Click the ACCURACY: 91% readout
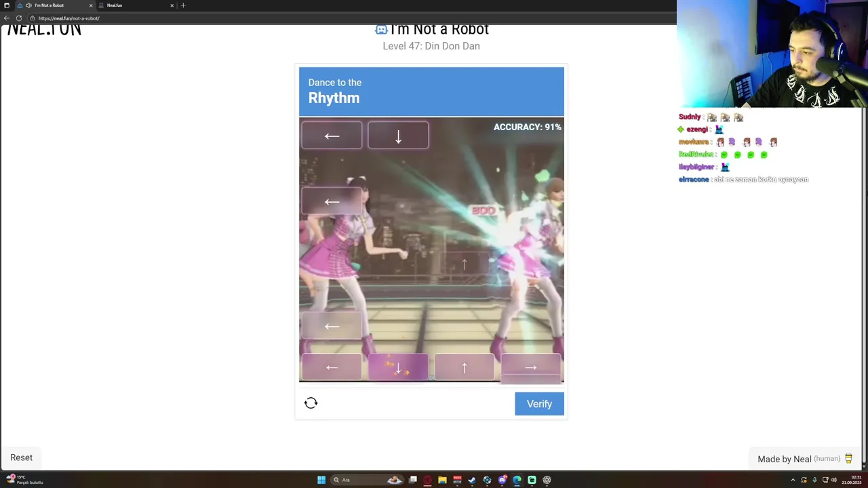The width and height of the screenshot is (868, 488). (x=527, y=127)
